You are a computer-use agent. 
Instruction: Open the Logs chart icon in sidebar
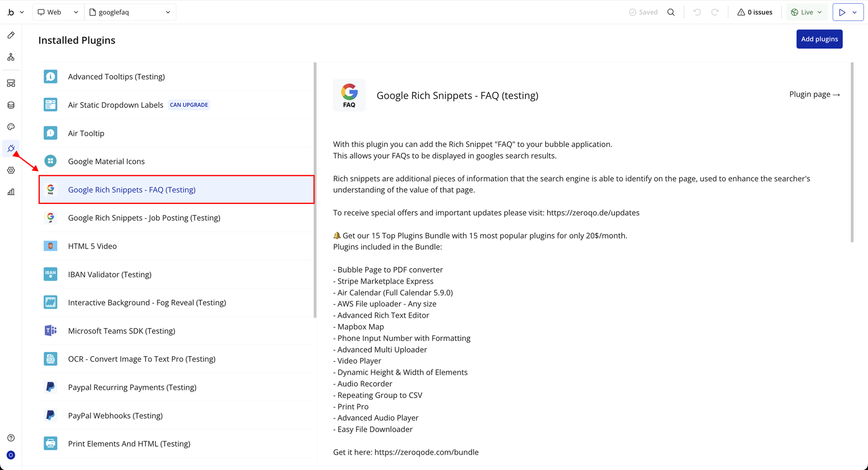(11, 192)
